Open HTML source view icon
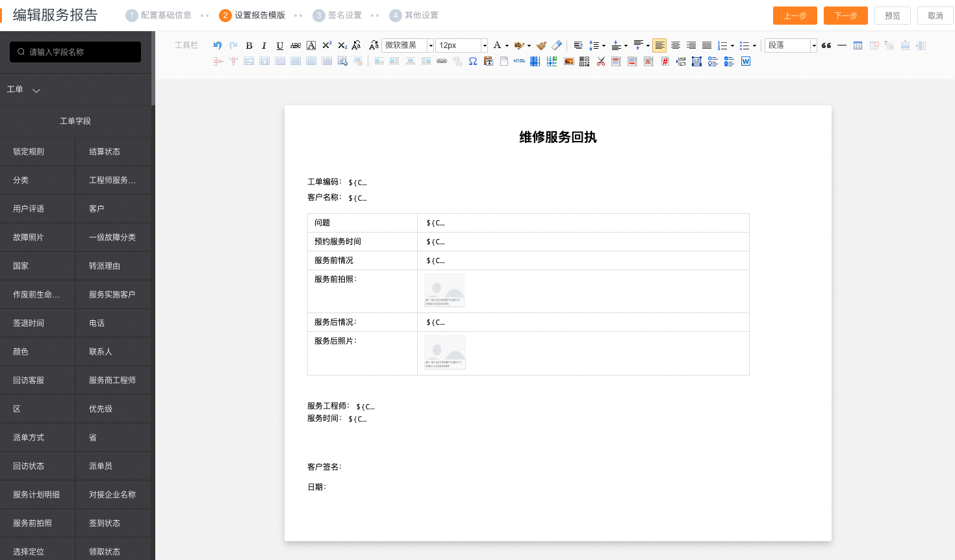This screenshot has height=560, width=955. coord(520,61)
